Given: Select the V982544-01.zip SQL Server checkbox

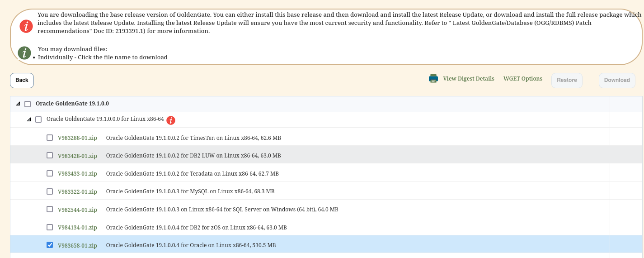Looking at the screenshot, I should click(50, 209).
